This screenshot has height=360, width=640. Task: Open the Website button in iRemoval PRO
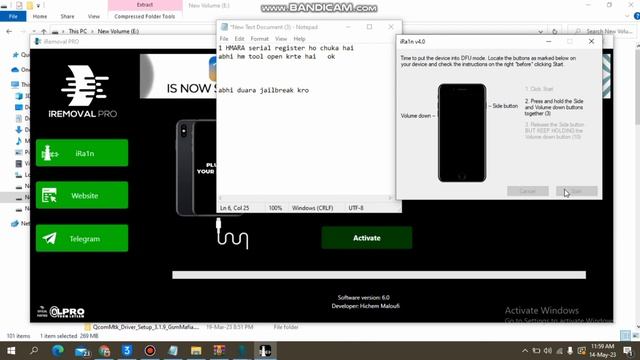pos(82,196)
